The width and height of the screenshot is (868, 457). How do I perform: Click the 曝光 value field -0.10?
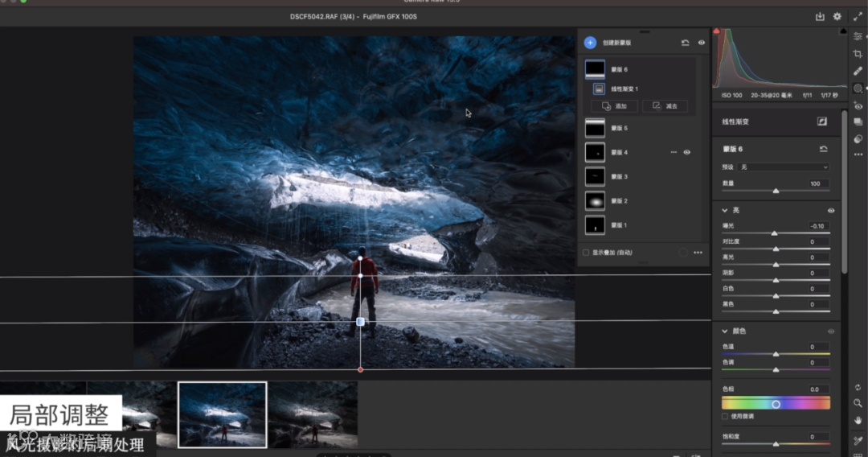tap(817, 226)
